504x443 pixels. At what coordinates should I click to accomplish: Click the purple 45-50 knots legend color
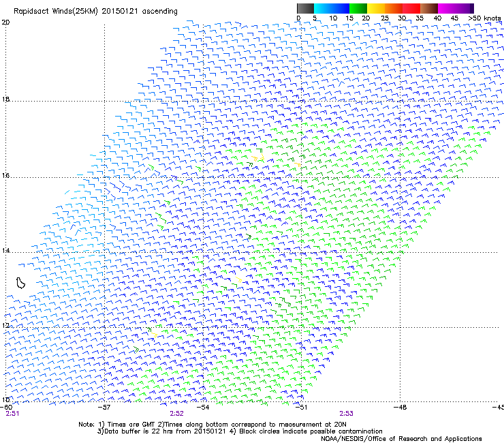coord(464,8)
